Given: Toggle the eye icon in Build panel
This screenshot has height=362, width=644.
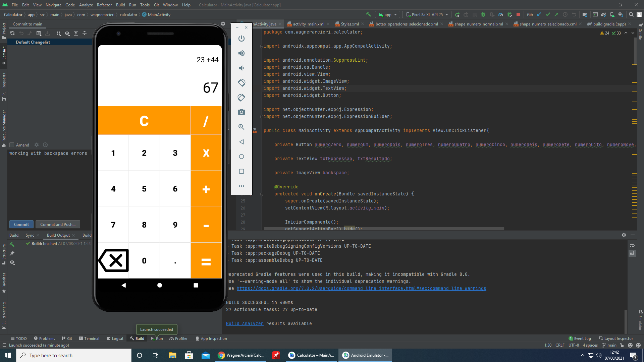Looking at the screenshot, I should tap(12, 262).
